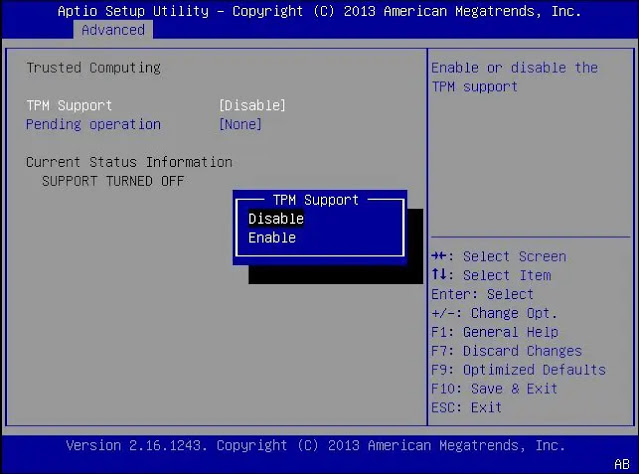
Task: Click the AB indicator in the bottom corner
Action: 621,464
